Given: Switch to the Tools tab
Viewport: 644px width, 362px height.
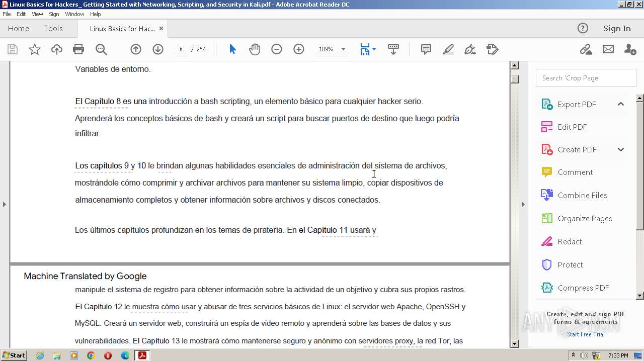Looking at the screenshot, I should (x=53, y=28).
